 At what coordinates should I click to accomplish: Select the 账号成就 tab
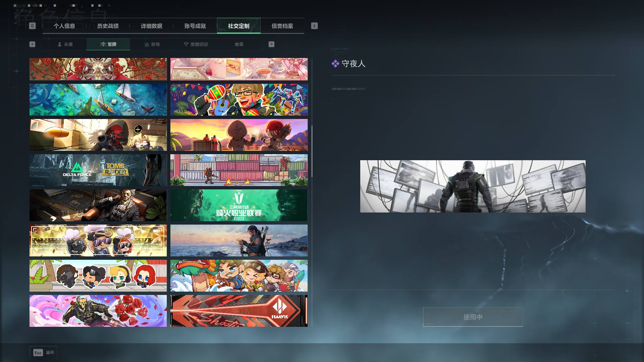pos(195,26)
